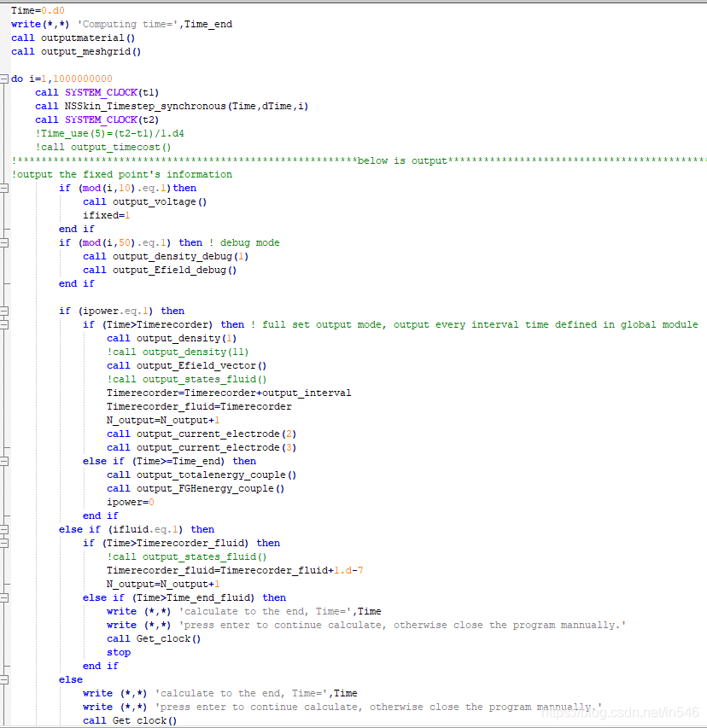This screenshot has height=728, width=707.
Task: Collapse the 'else if (Time>Time_end_fluid)' fold marker
Action: point(4,598)
